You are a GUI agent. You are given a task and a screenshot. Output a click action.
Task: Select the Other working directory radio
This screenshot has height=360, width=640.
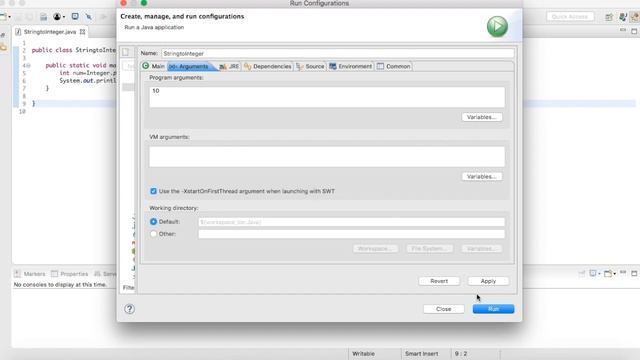(153, 234)
